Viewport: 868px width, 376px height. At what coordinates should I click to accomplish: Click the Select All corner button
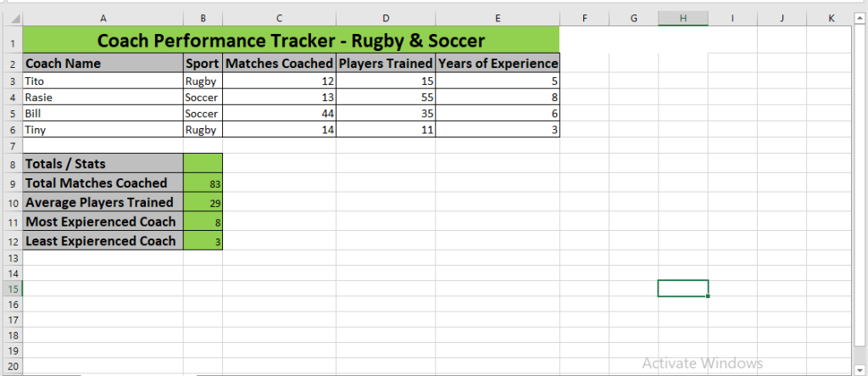(x=11, y=18)
